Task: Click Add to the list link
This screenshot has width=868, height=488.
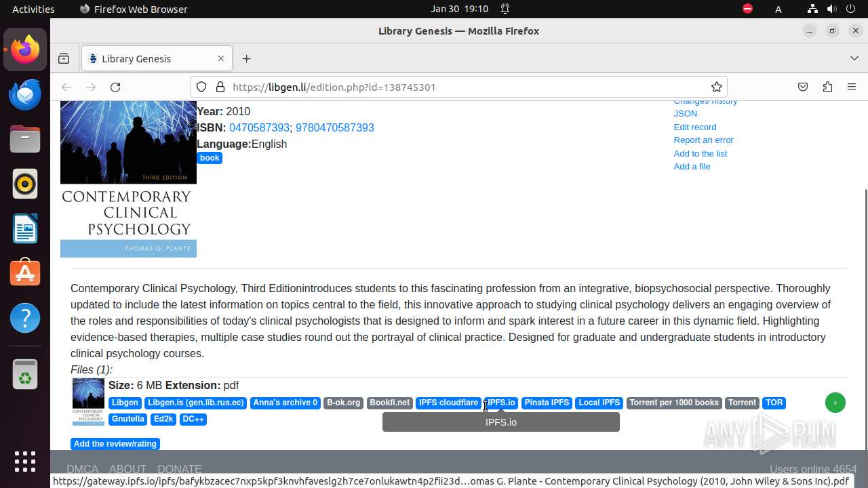Action: click(x=701, y=153)
